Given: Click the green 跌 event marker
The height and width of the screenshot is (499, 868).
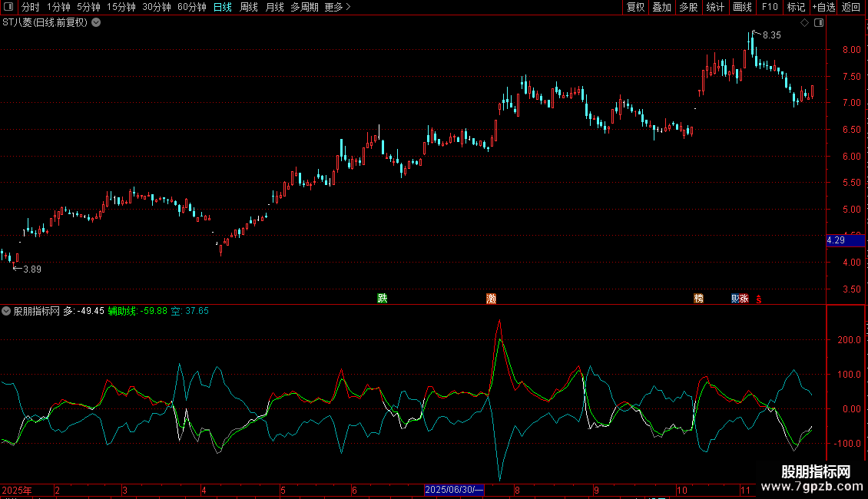Looking at the screenshot, I should [382, 298].
